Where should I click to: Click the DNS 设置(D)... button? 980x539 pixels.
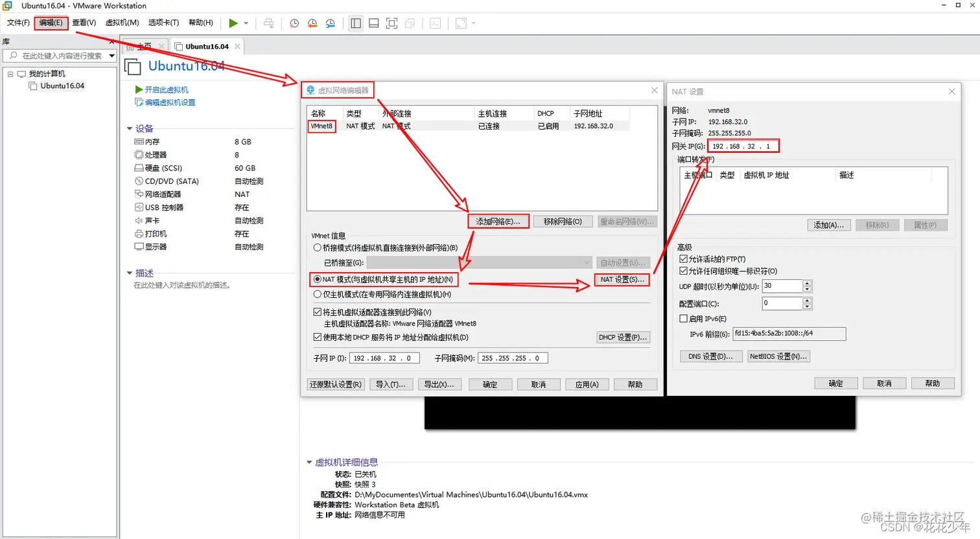(x=711, y=356)
